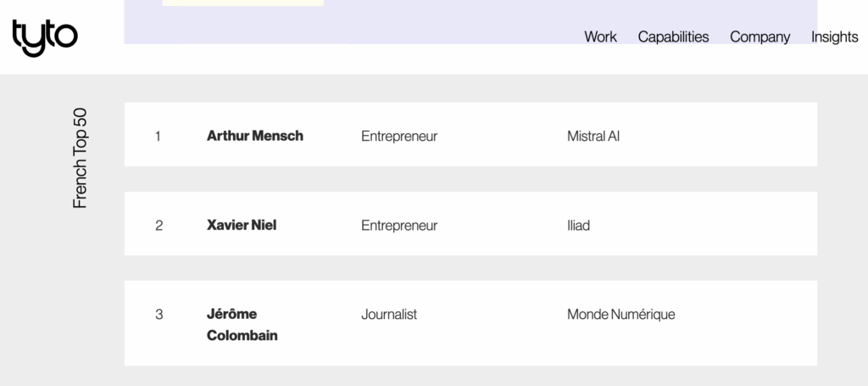Click Entrepreneur label in Xavier Niel row
The height and width of the screenshot is (386, 868).
(x=399, y=225)
